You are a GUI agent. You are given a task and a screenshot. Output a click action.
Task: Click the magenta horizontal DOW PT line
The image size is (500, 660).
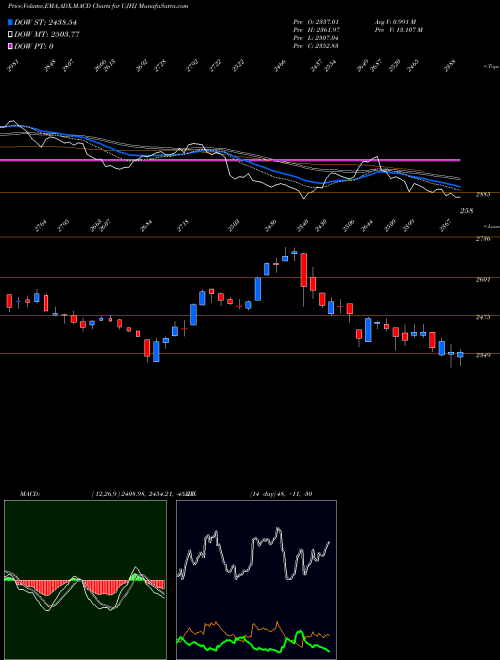click(x=230, y=160)
